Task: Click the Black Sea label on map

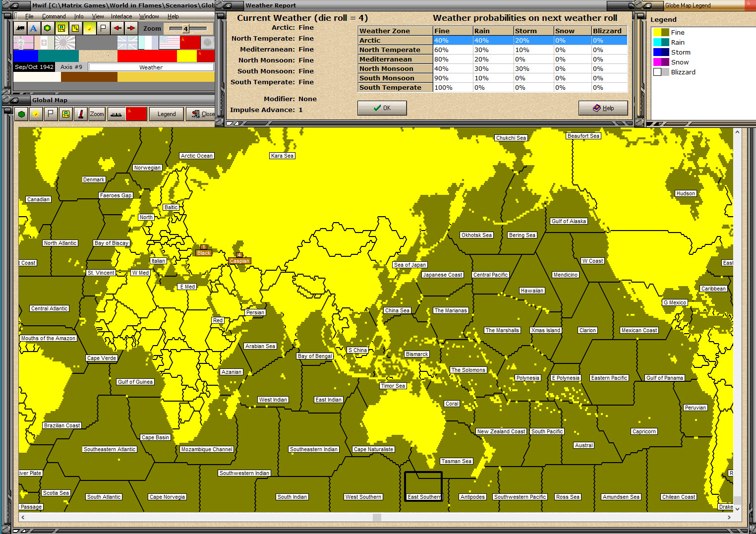Action: coord(204,253)
